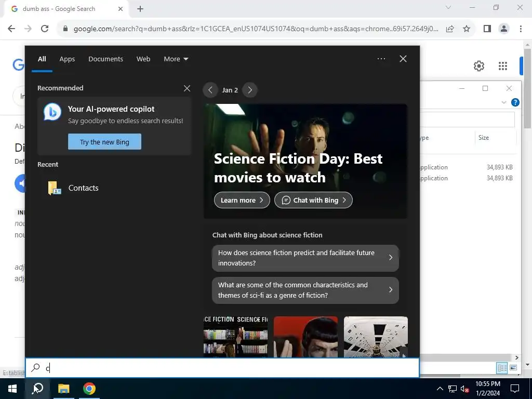Image resolution: width=532 pixels, height=399 pixels.
Task: Go to previous day before Jan 2
Action: tap(210, 90)
